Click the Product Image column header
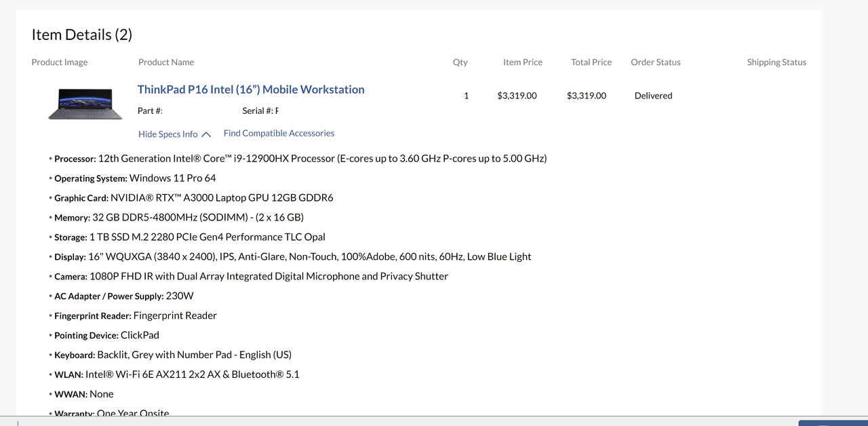The image size is (868, 426). (60, 62)
